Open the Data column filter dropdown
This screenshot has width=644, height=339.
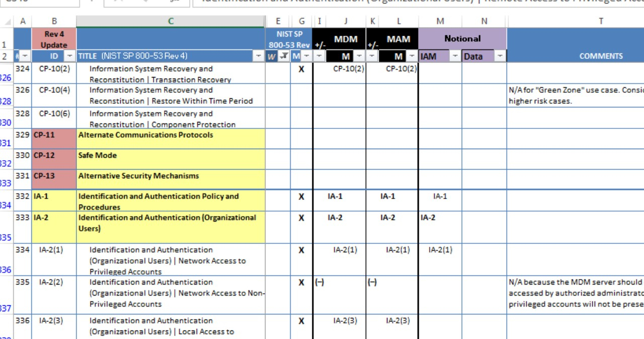point(500,56)
